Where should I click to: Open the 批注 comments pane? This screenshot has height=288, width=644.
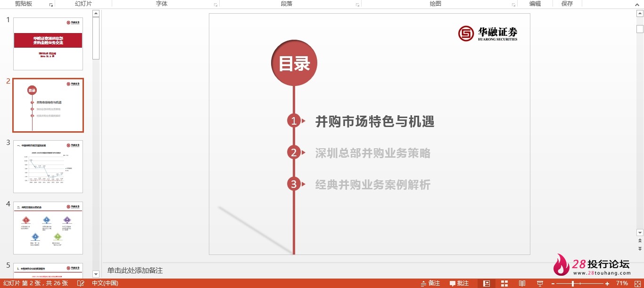pos(459,283)
